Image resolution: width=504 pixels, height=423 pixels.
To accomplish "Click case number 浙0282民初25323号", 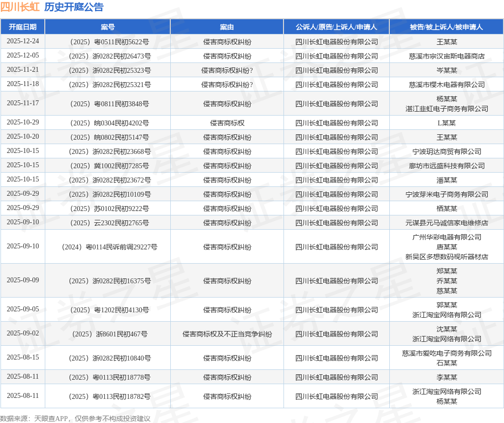I will tap(110, 70).
